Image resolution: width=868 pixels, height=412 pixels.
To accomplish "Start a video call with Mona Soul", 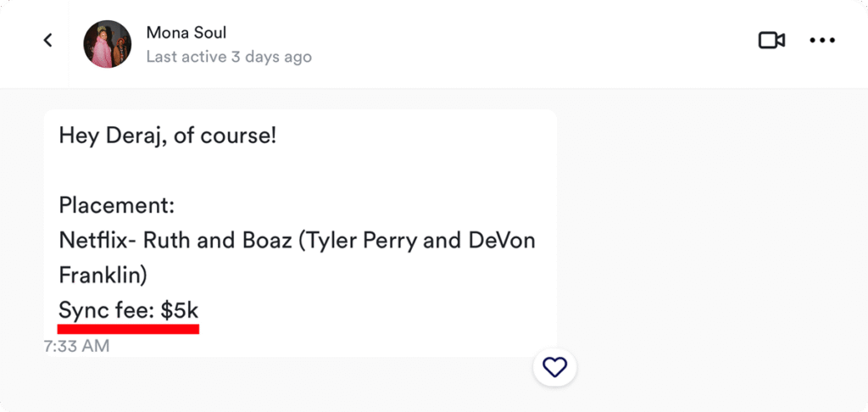I will click(771, 40).
